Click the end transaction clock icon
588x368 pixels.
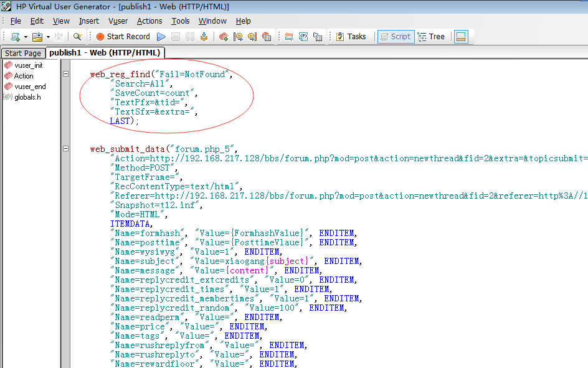(x=252, y=37)
